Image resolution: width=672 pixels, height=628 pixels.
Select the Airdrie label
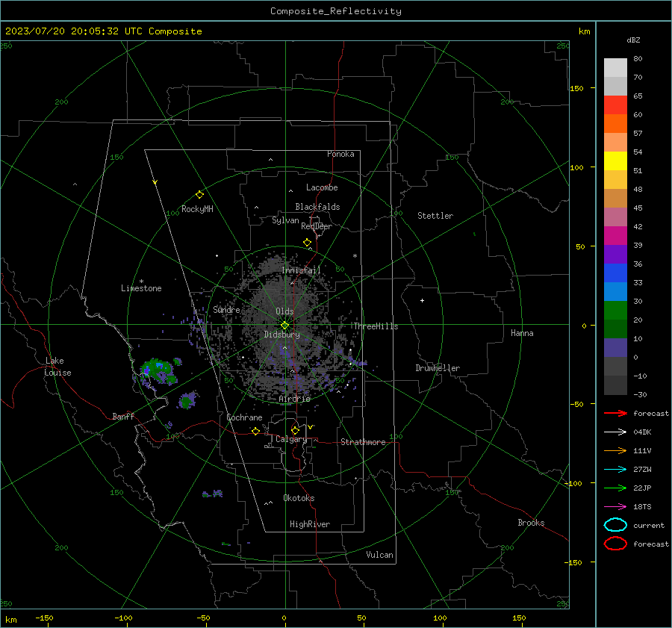(x=294, y=399)
